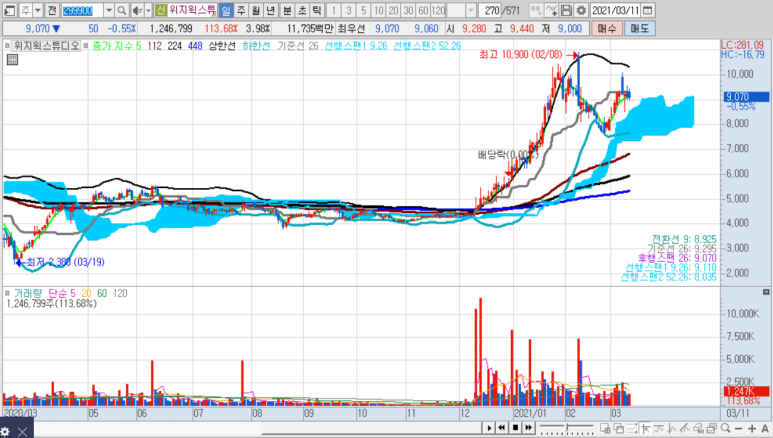The image size is (773, 438).
Task: Click the crosshair data window icon
Action: [x=605, y=428]
